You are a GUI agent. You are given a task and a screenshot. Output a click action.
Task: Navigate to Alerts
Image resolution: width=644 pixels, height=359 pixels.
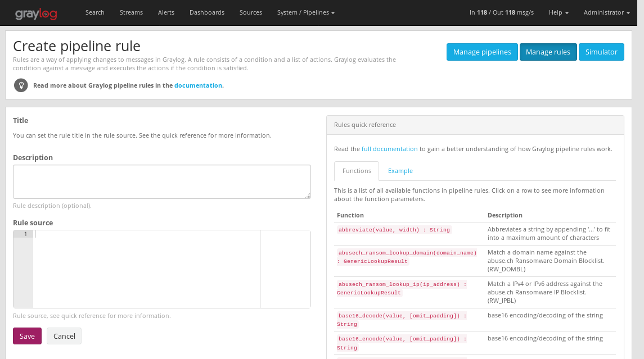[166, 12]
